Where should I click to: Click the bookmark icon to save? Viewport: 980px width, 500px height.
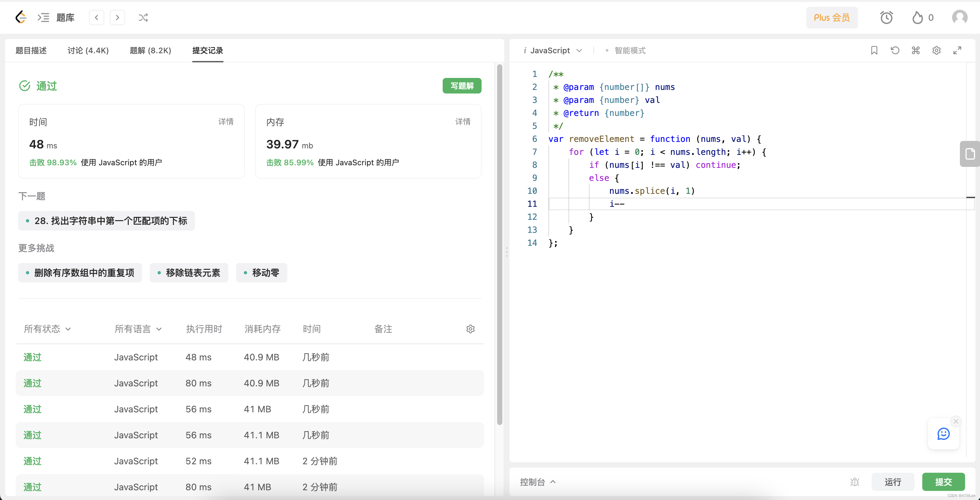point(874,50)
